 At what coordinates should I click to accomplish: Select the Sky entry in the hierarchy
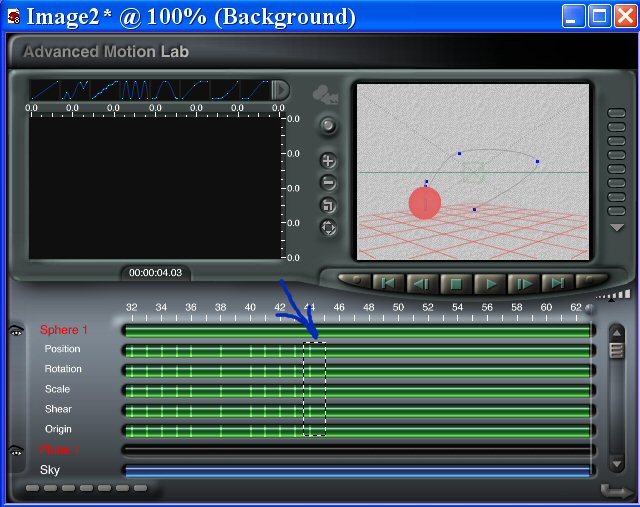tap(50, 470)
